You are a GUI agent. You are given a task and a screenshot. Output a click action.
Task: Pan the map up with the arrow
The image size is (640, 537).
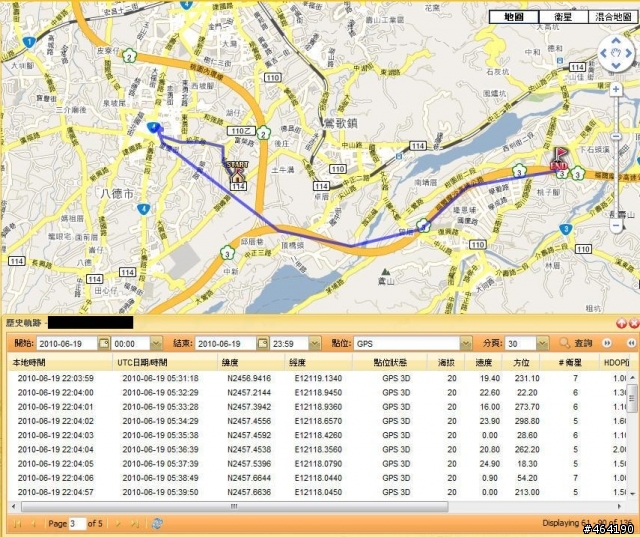tap(616, 41)
